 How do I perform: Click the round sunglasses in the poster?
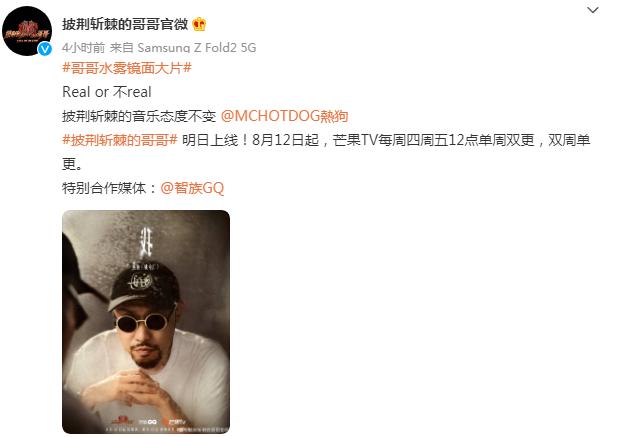(x=142, y=322)
